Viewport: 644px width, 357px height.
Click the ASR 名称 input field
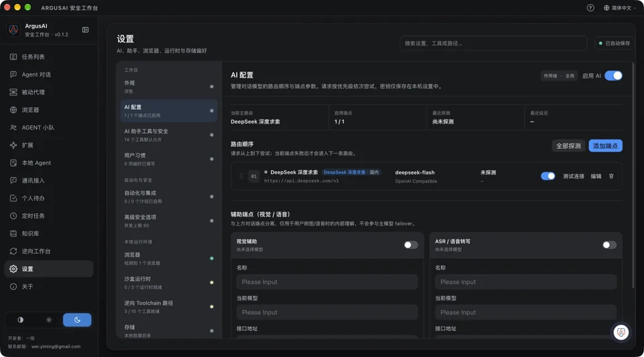(x=526, y=282)
